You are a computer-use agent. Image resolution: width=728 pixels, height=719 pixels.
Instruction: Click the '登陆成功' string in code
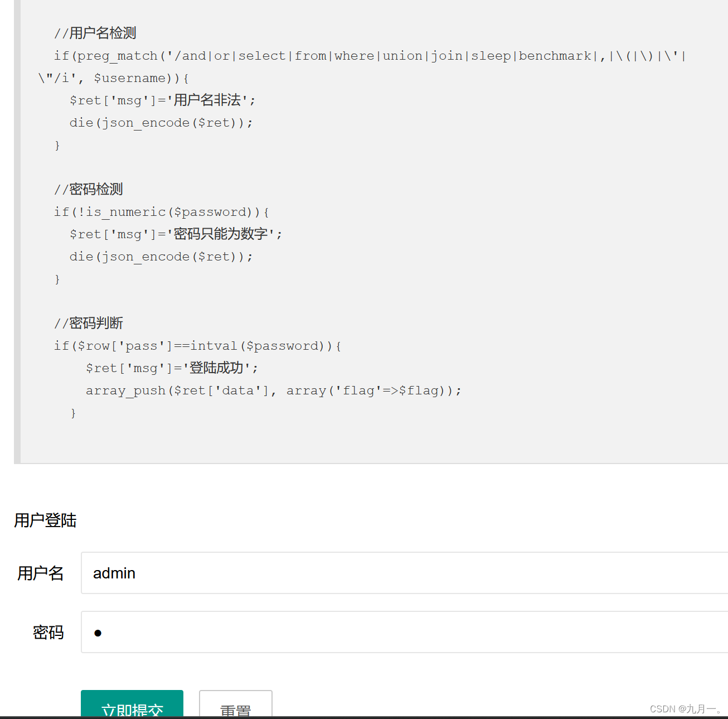(219, 368)
